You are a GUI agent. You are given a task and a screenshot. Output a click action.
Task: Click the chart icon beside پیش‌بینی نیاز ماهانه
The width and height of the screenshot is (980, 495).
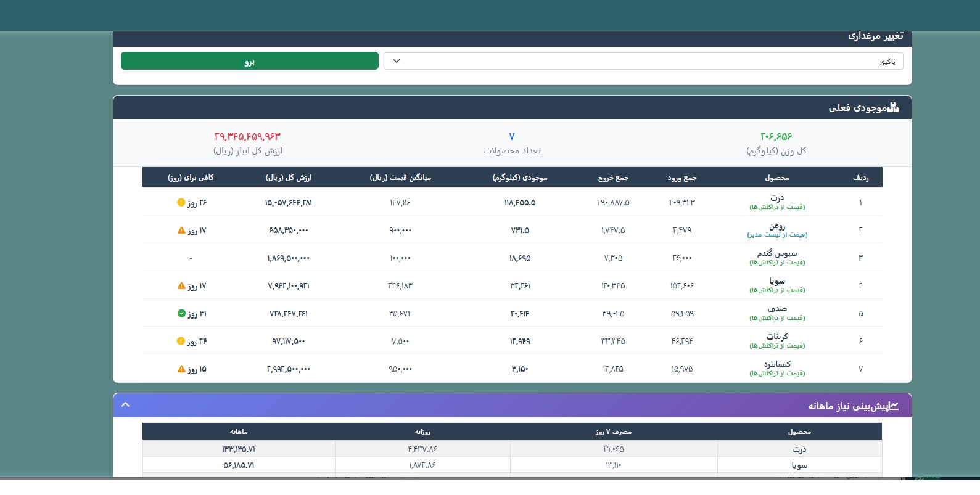click(x=894, y=406)
